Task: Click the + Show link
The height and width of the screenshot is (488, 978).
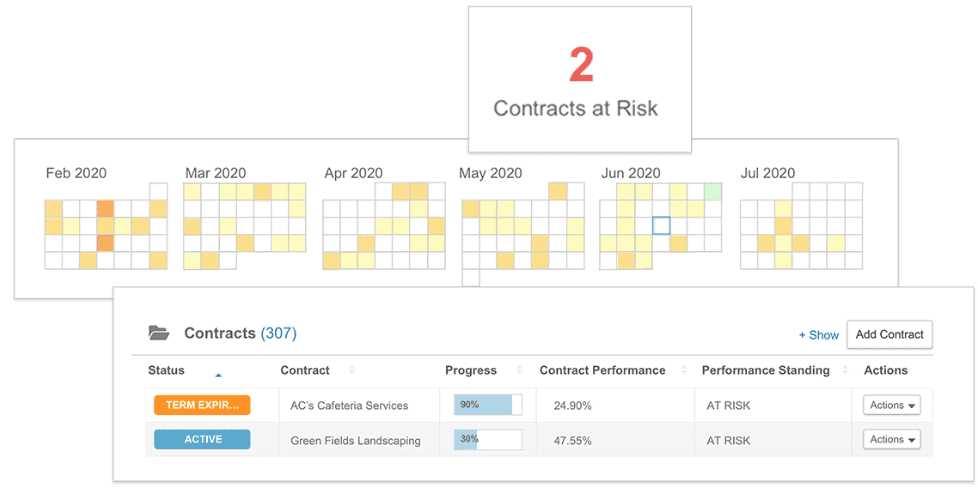Action: [x=818, y=334]
